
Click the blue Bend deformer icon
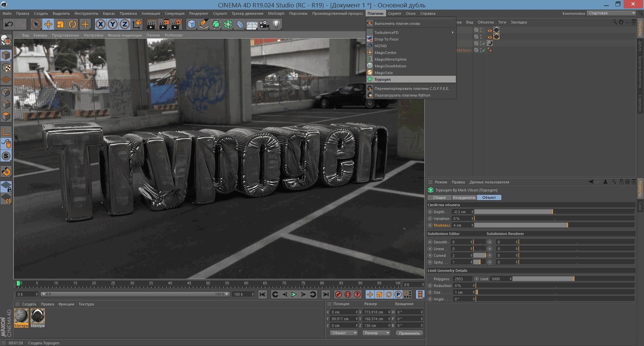coord(240,24)
